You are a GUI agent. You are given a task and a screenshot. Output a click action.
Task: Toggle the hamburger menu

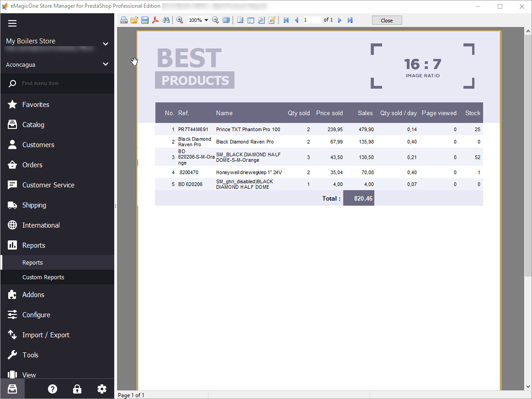12,23
